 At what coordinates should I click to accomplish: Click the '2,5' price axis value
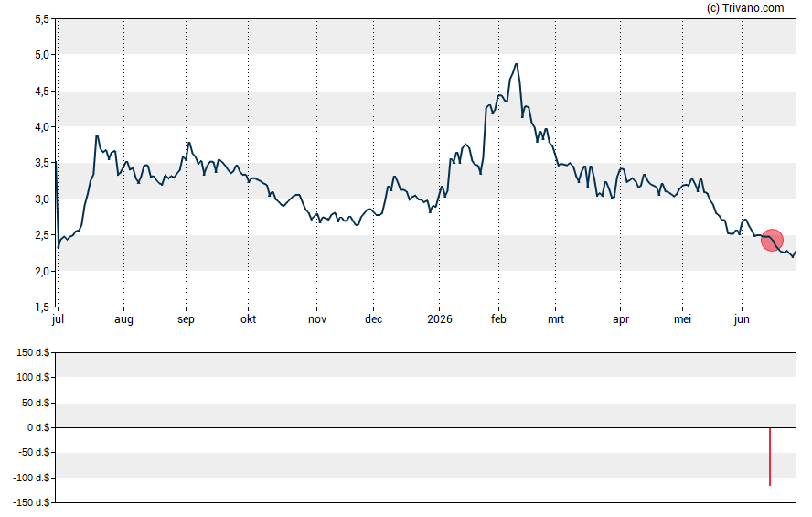tap(42, 235)
